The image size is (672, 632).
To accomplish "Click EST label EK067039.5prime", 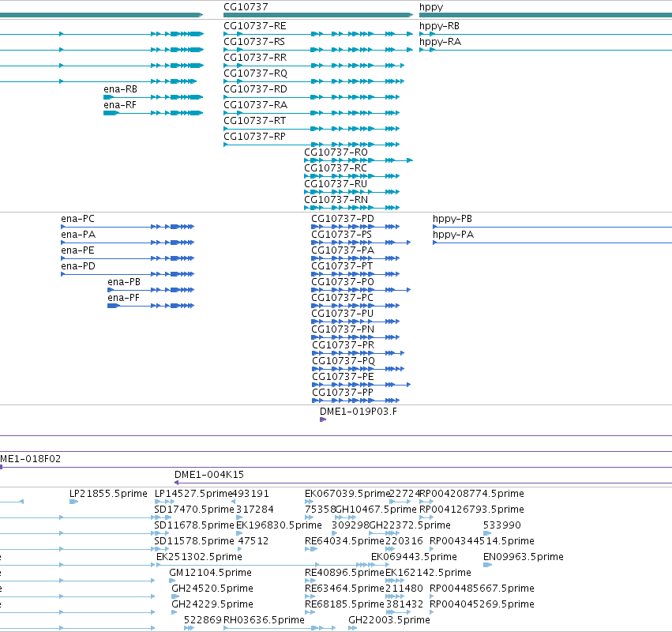I will tap(347, 494).
